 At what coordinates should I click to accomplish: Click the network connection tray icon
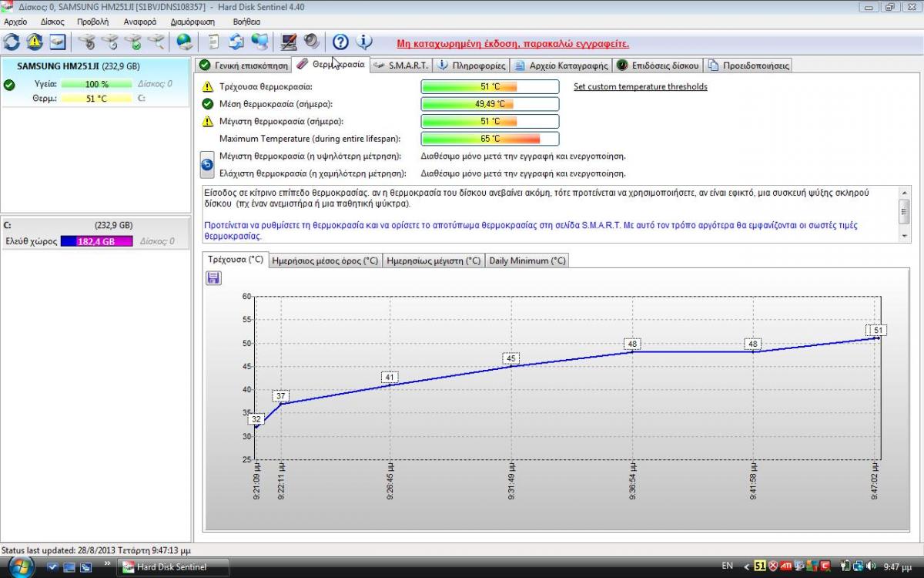point(859,566)
